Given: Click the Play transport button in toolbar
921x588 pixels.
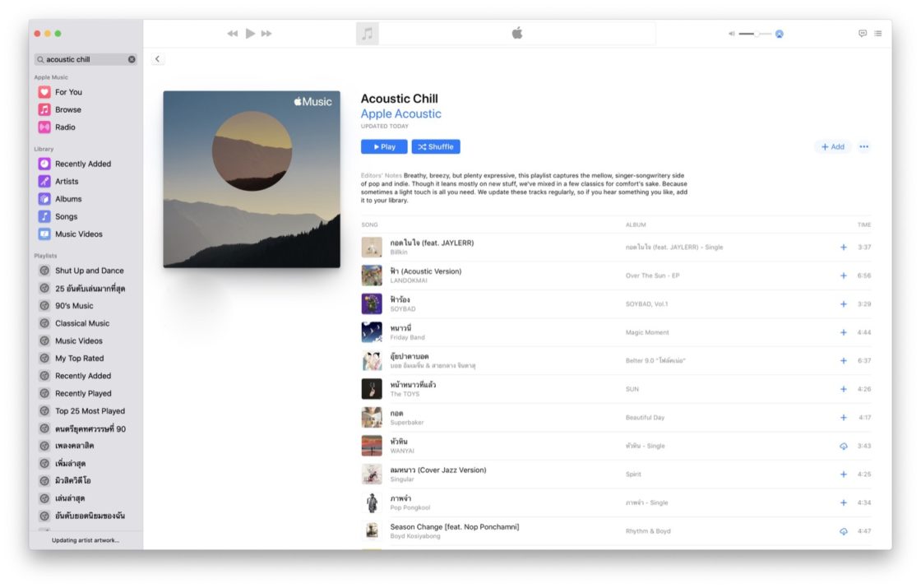Looking at the screenshot, I should 250,34.
